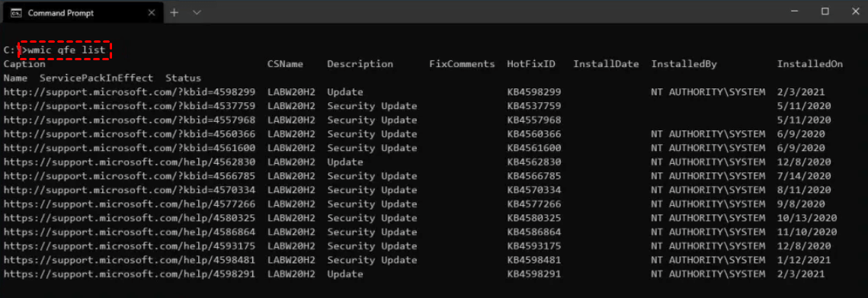Click the Command Prompt tab icon
The image size is (868, 298).
tap(16, 12)
